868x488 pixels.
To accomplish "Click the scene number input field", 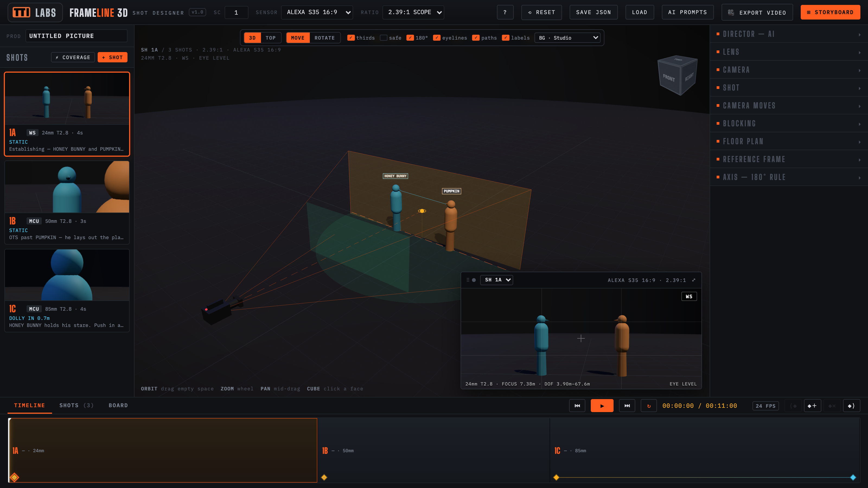I will coord(236,12).
